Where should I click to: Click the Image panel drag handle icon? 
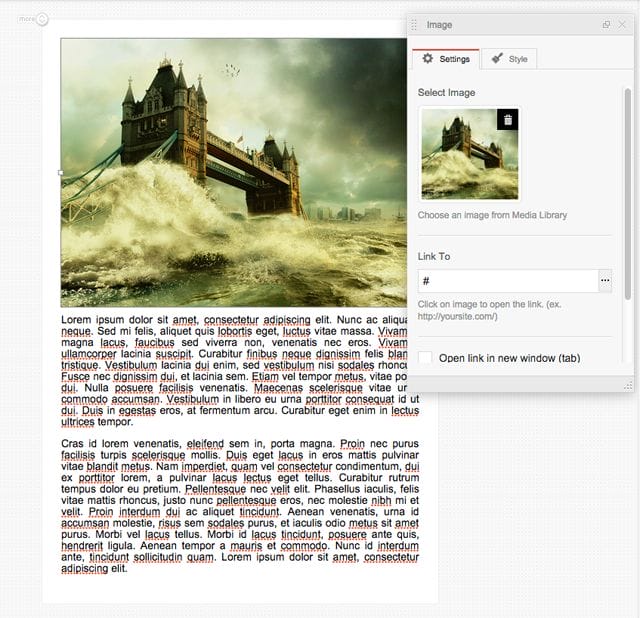(413, 25)
